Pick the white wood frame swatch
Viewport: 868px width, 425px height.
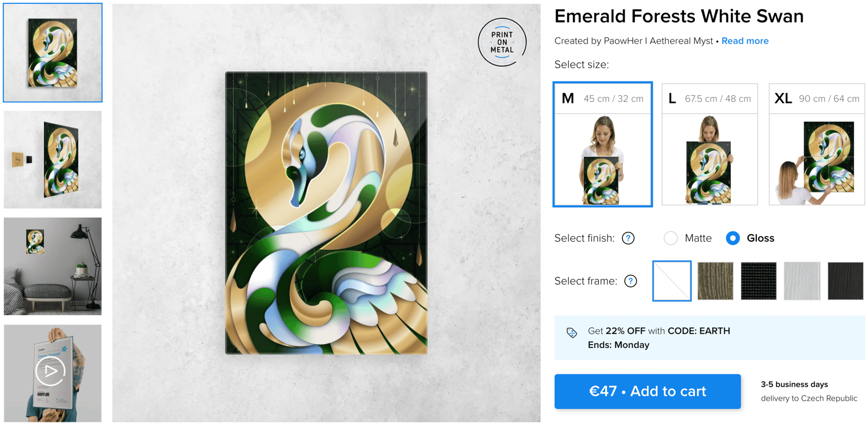(x=802, y=281)
